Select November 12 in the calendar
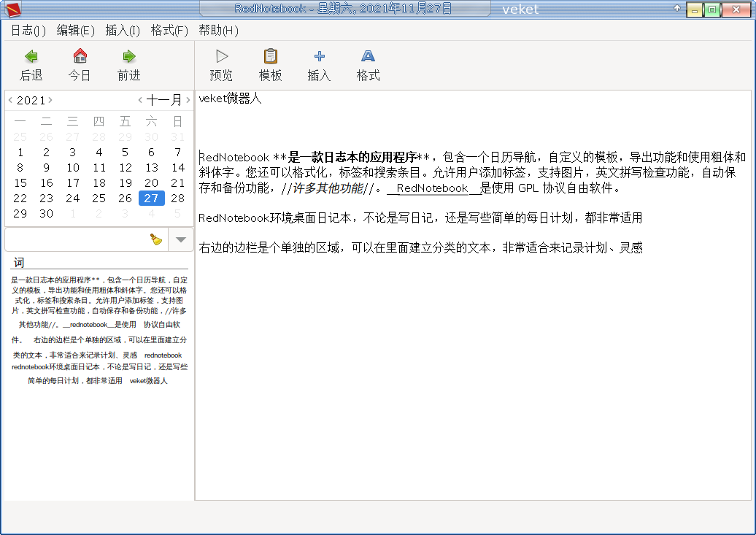 (x=126, y=167)
